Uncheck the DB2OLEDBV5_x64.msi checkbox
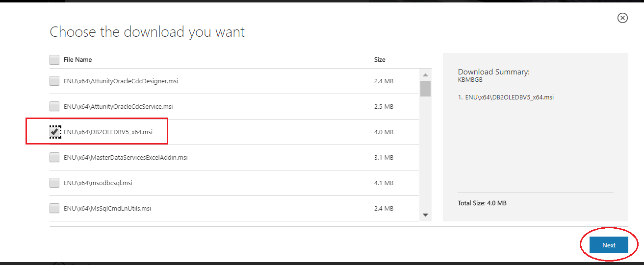The image size is (644, 265). [54, 132]
